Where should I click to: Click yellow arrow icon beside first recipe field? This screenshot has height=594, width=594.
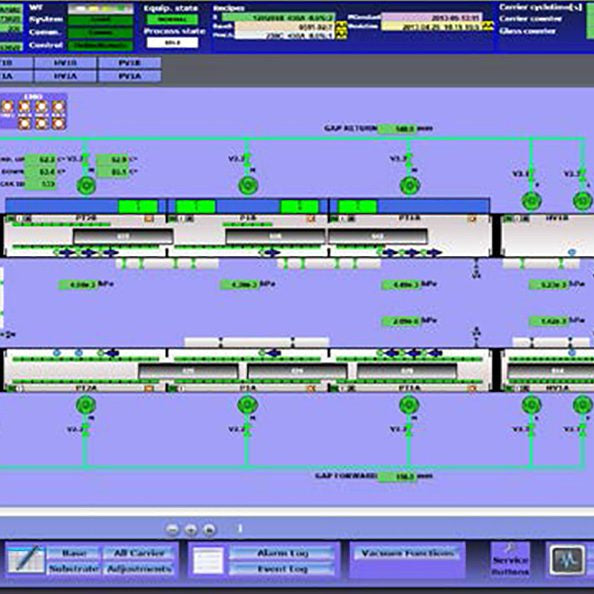click(341, 27)
